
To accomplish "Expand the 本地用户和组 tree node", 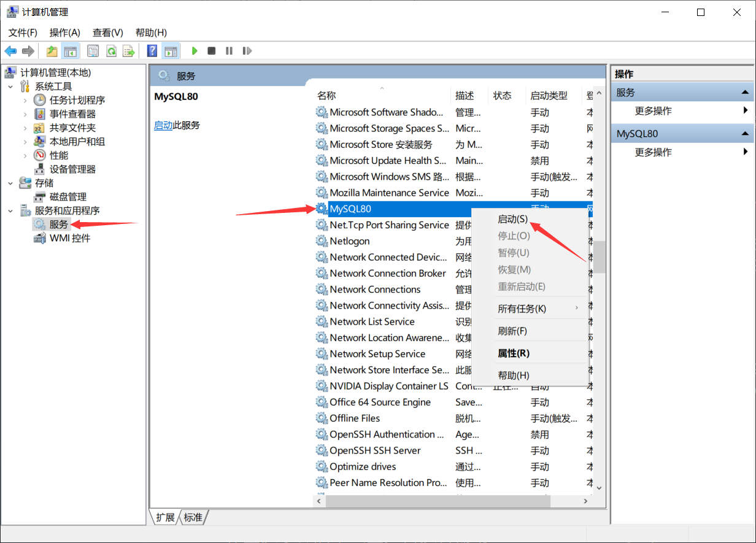I will [x=25, y=142].
